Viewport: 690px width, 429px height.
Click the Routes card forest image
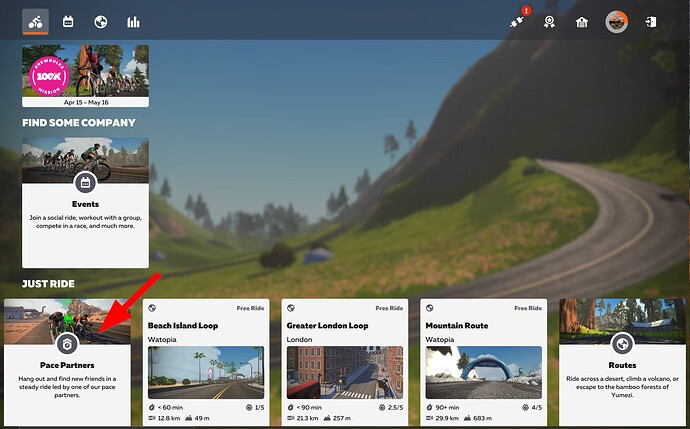622,321
